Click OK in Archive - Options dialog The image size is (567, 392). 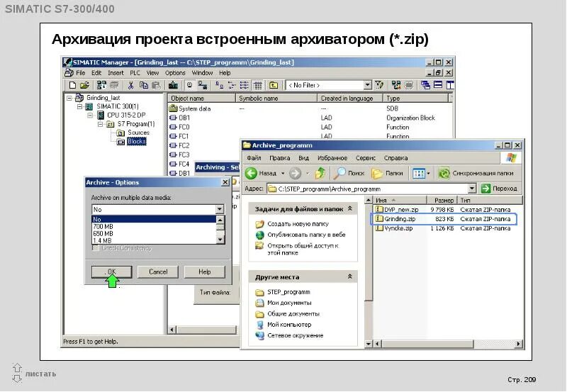(x=112, y=271)
